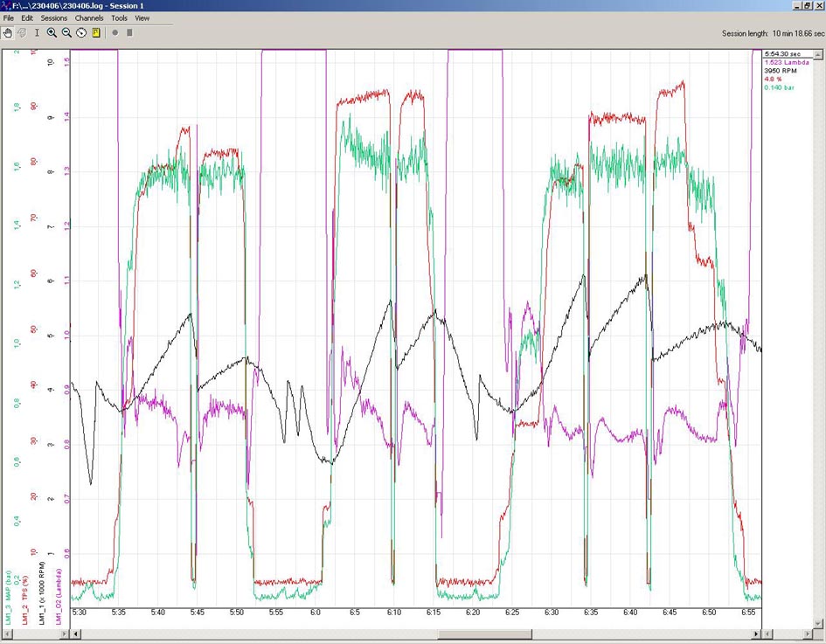Viewport: 826px width, 644px height.
Task: Click the 0.140 bar pressure readout
Action: tap(779, 87)
